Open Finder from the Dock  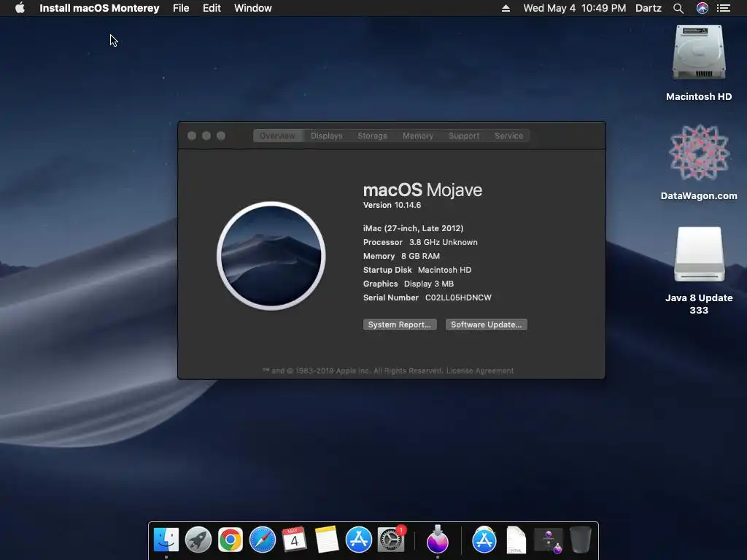pos(166,540)
